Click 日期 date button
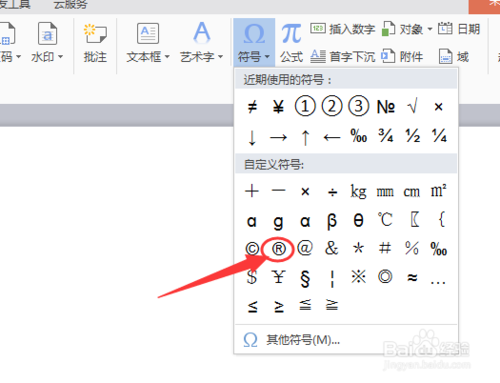 pyautogui.click(x=459, y=29)
